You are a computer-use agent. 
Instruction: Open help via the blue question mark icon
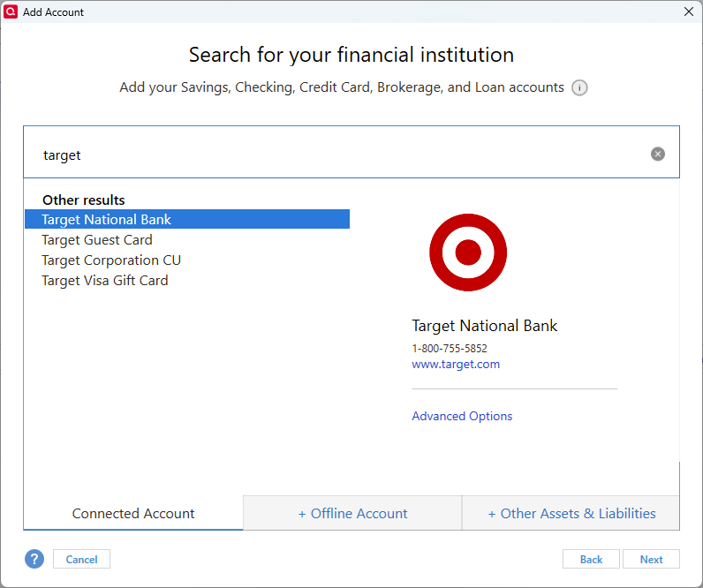tap(34, 559)
